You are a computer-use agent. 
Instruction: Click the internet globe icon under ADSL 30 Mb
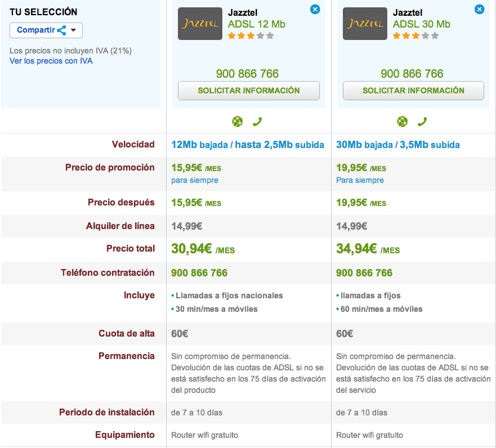pyautogui.click(x=402, y=122)
